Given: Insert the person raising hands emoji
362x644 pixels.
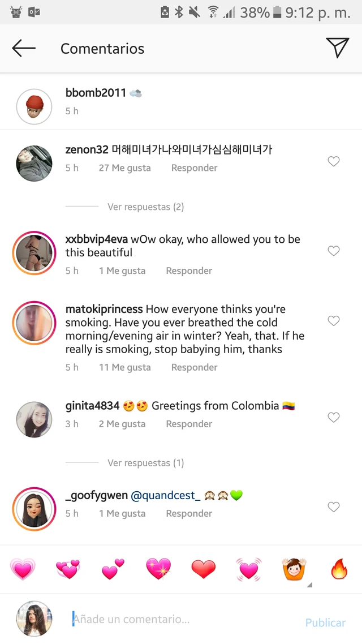Looking at the screenshot, I should click(294, 569).
